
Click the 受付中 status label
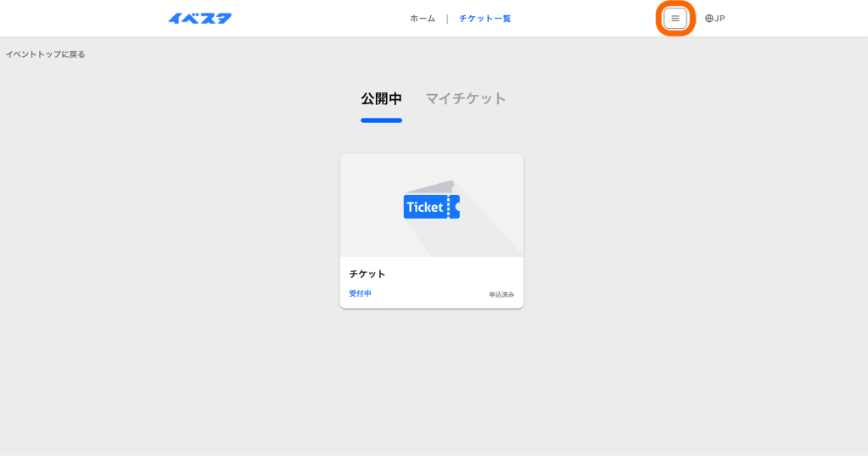click(x=360, y=293)
